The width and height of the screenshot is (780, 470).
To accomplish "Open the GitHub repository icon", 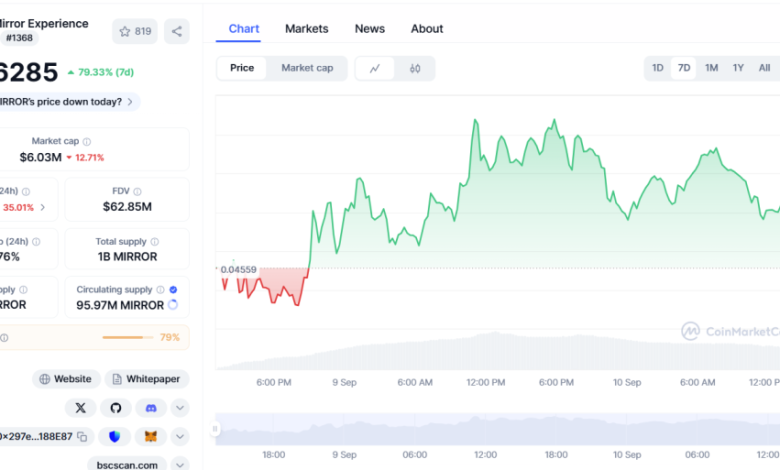I will point(115,408).
